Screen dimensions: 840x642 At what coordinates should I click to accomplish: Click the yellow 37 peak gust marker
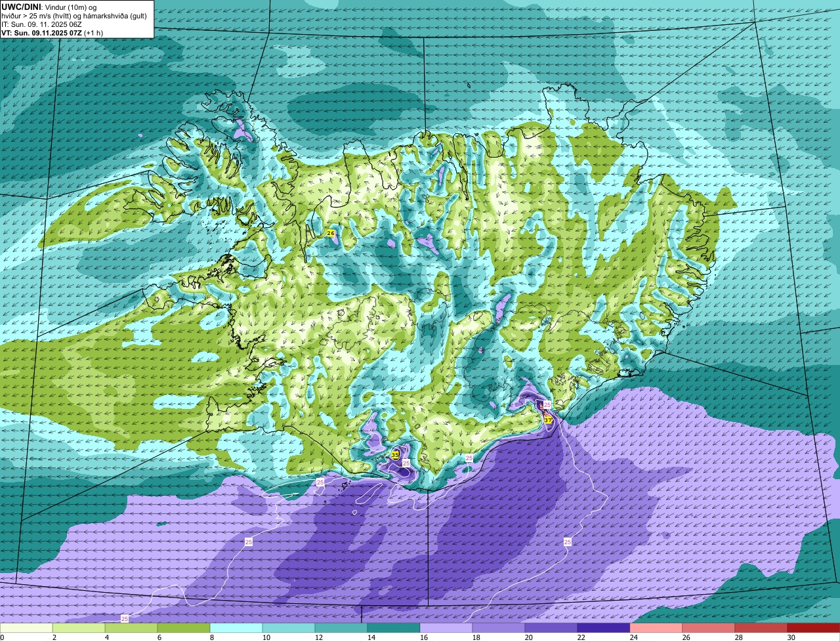click(548, 420)
